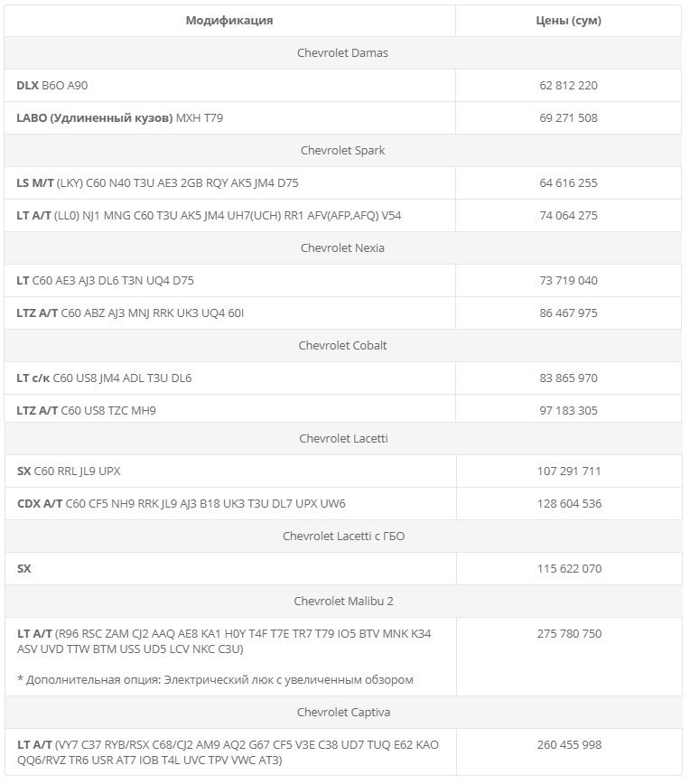Image resolution: width=690 pixels, height=784 pixels.
Task: Click the Модификация column header
Action: click(229, 20)
